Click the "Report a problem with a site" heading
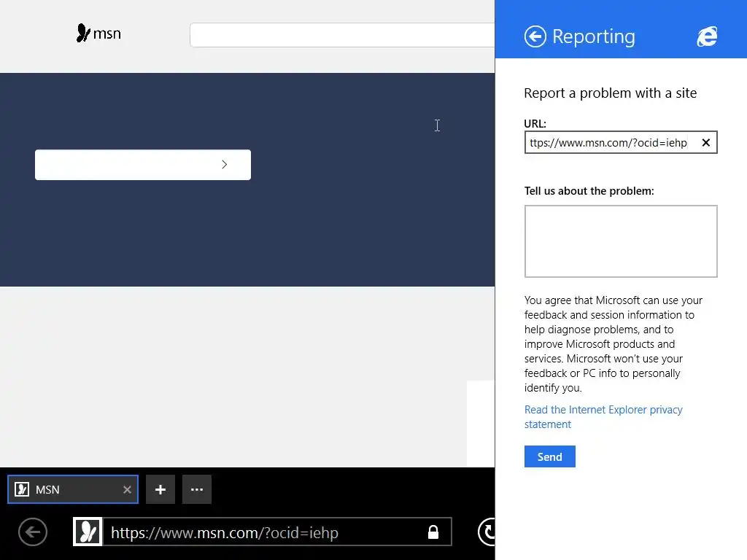This screenshot has width=747, height=560. [x=611, y=93]
